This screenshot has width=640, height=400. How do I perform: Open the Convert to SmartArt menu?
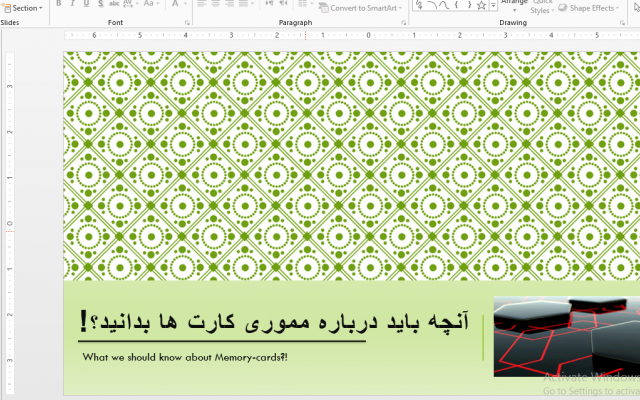click(x=360, y=8)
